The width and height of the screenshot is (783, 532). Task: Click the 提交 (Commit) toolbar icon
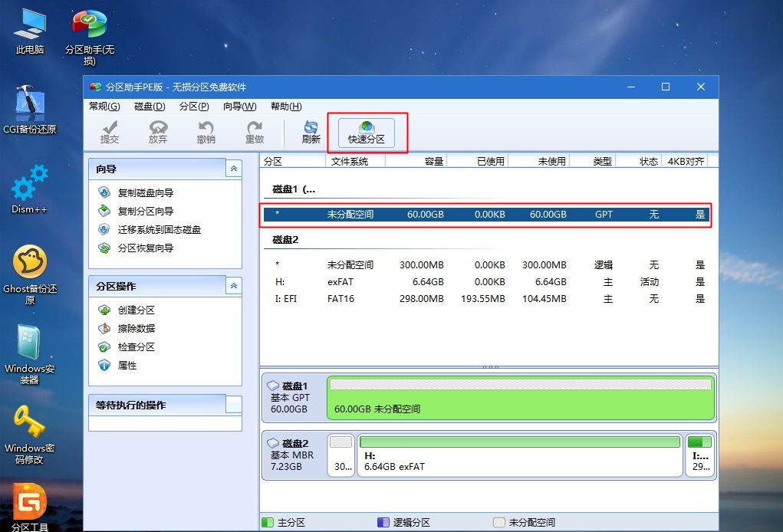click(110, 132)
